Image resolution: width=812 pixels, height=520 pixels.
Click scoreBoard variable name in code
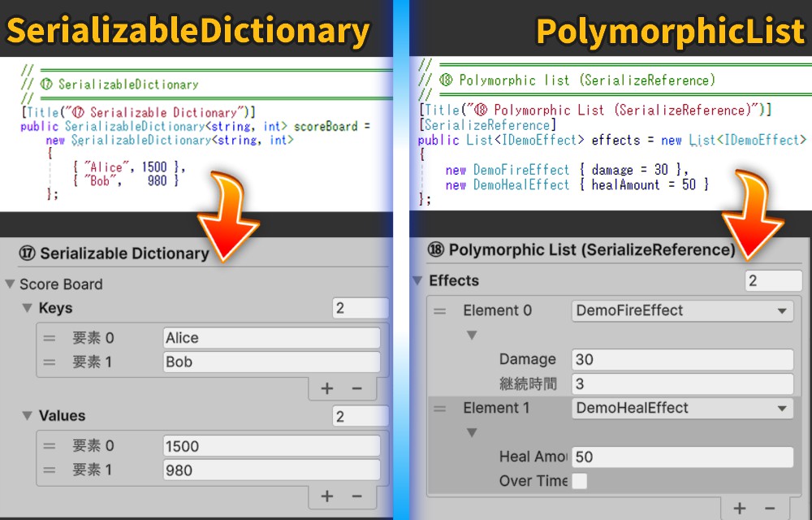coord(326,127)
